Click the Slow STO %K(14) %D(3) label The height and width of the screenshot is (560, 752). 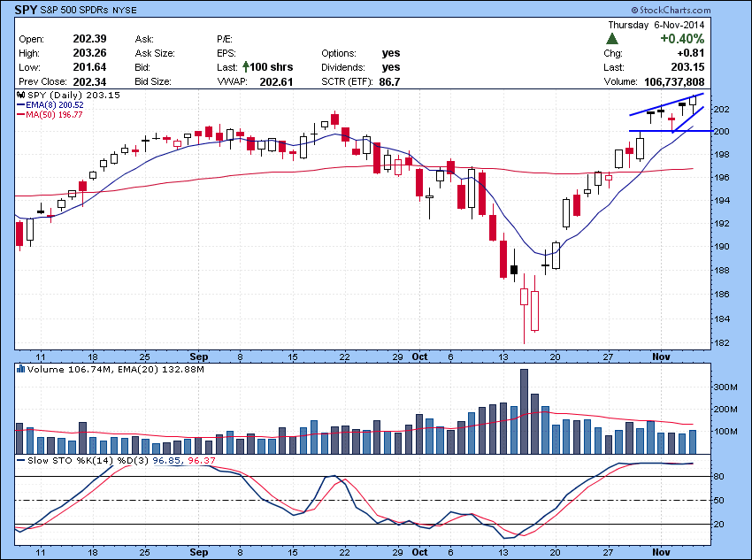point(88,460)
